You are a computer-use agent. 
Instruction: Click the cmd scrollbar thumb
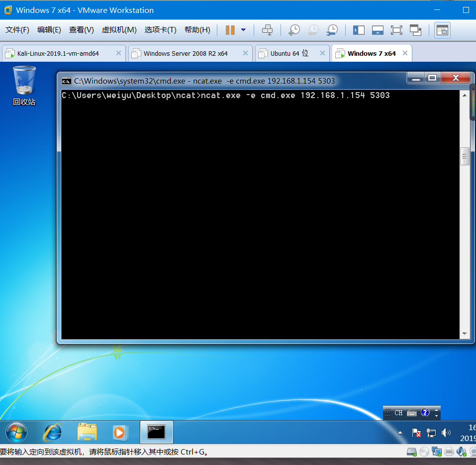(465, 156)
